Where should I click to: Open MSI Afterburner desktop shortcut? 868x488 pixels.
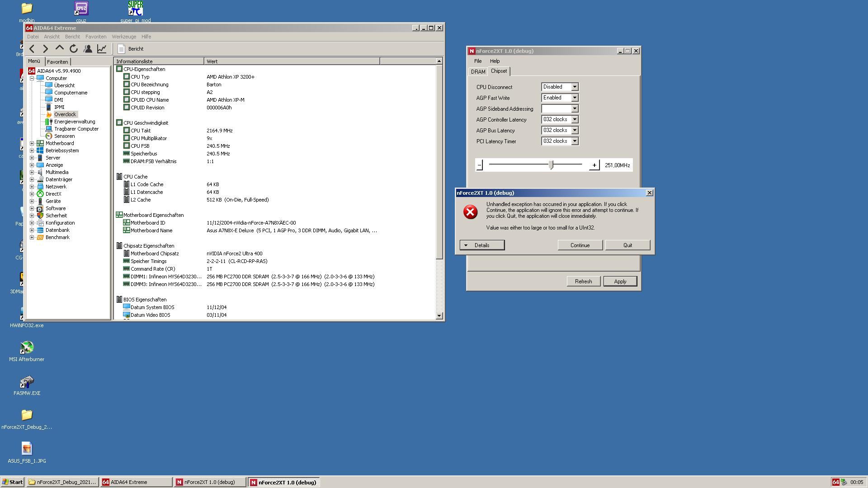[27, 352]
